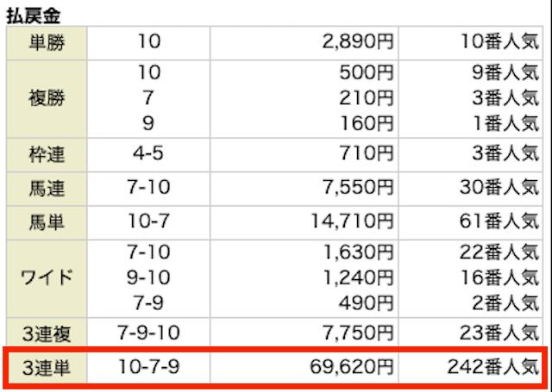Select the 単勝 row label
552x392 pixels.
(x=47, y=43)
